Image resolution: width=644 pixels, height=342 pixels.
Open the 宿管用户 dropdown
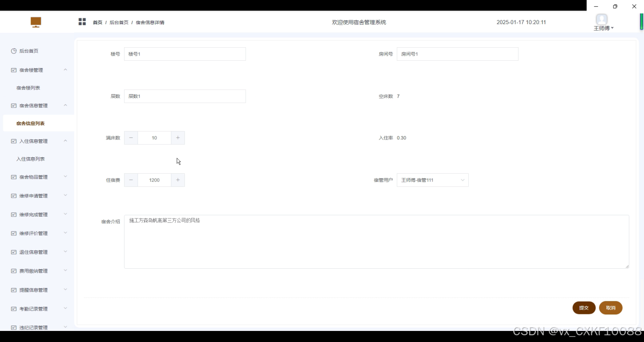pos(433,180)
